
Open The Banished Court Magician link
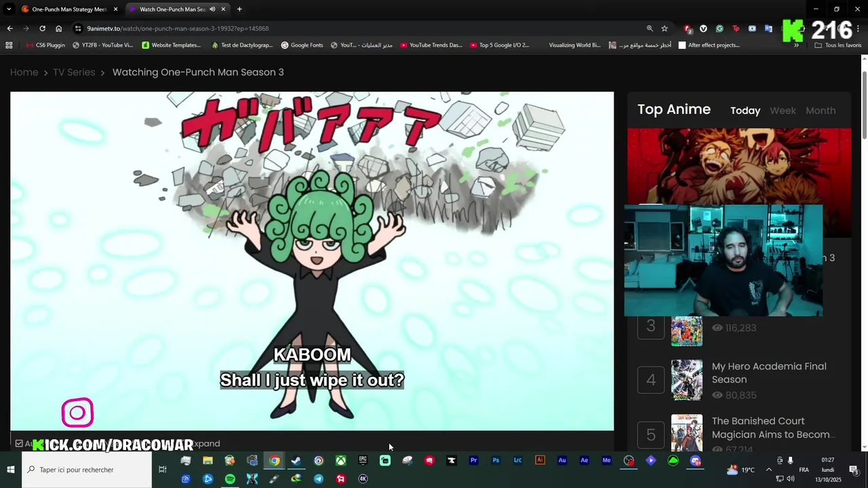773,428
